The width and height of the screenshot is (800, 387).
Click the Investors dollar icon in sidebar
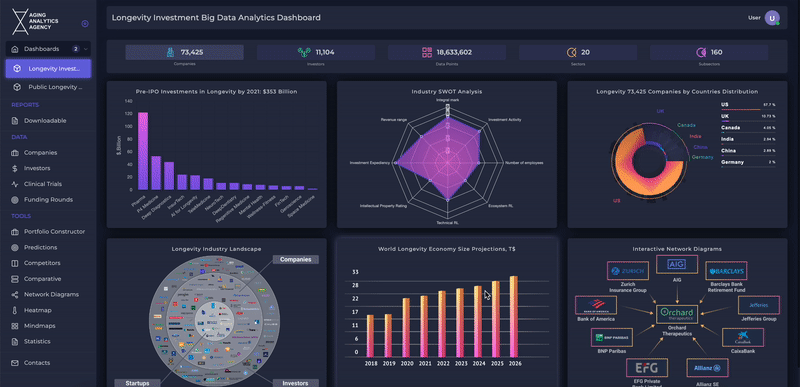pyautogui.click(x=14, y=168)
